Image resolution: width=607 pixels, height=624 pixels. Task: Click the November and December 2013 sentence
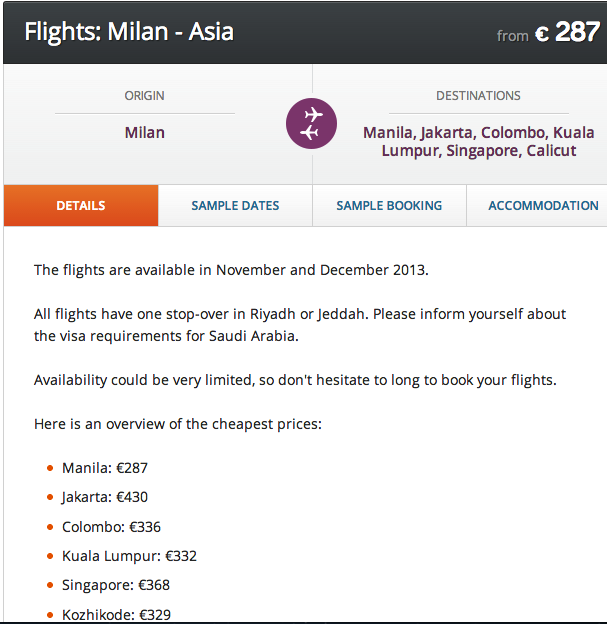[231, 270]
